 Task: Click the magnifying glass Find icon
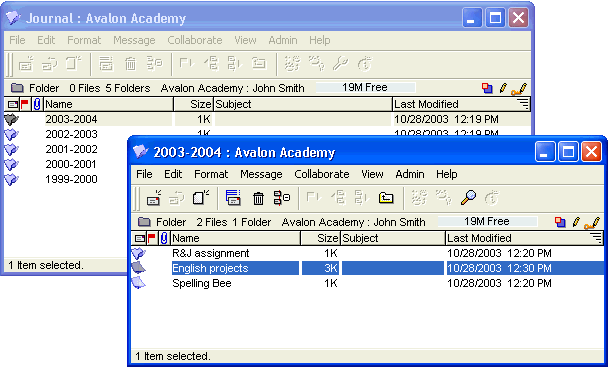point(468,198)
